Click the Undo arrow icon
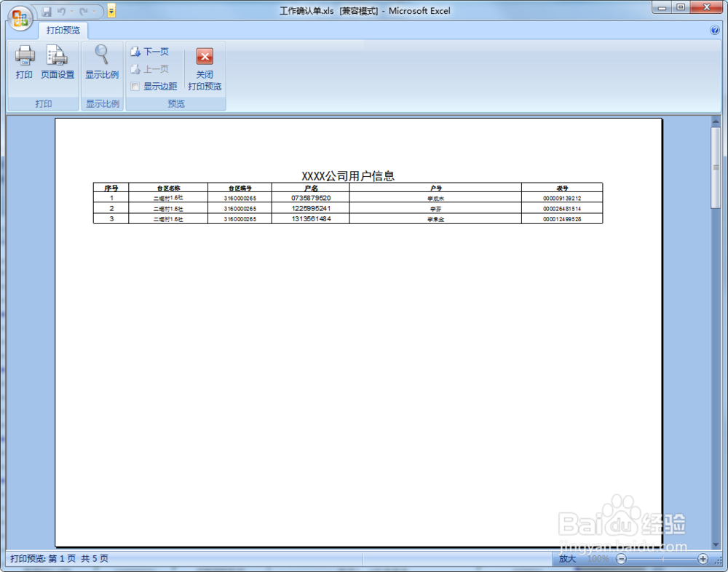Image resolution: width=728 pixels, height=572 pixels. tap(61, 11)
